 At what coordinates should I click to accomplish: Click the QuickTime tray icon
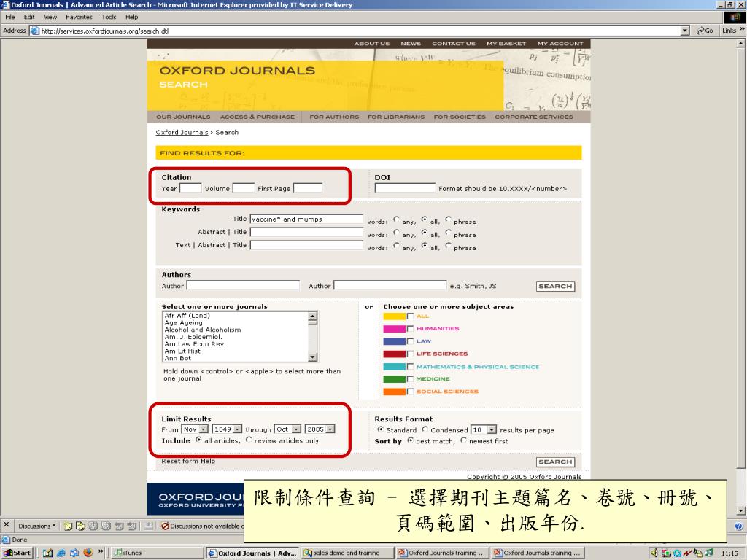(676, 553)
